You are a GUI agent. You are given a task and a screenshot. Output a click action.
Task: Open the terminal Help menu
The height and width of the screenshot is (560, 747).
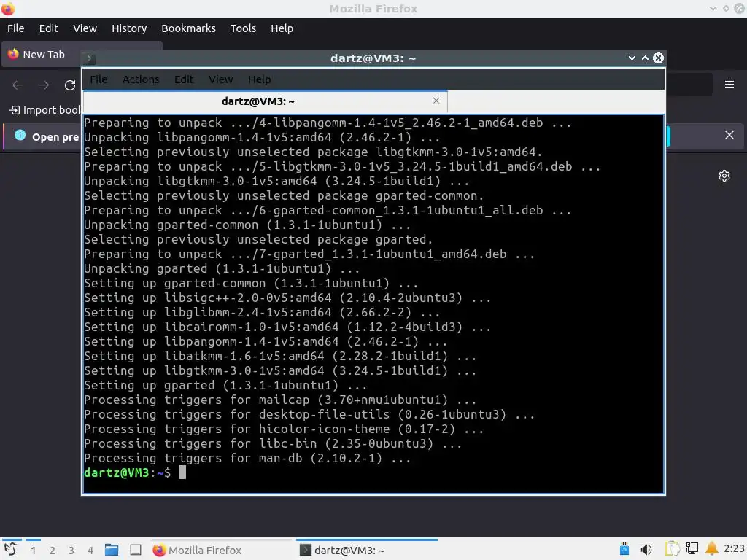pyautogui.click(x=259, y=79)
